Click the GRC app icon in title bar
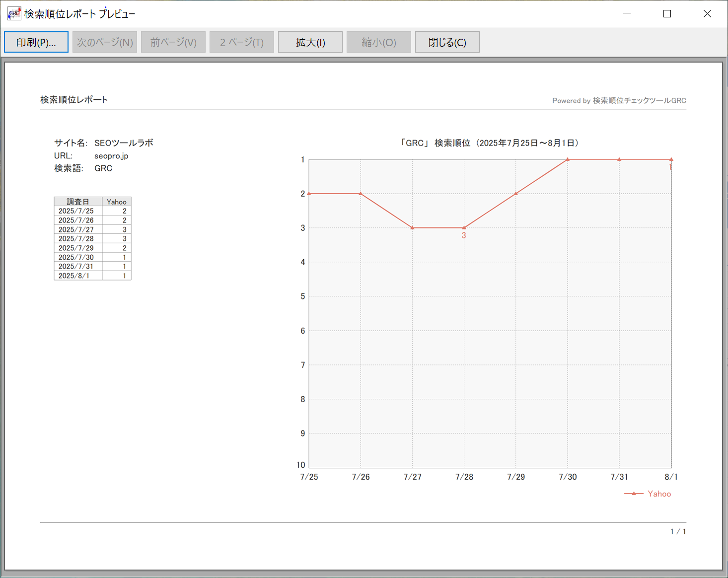 [14, 13]
